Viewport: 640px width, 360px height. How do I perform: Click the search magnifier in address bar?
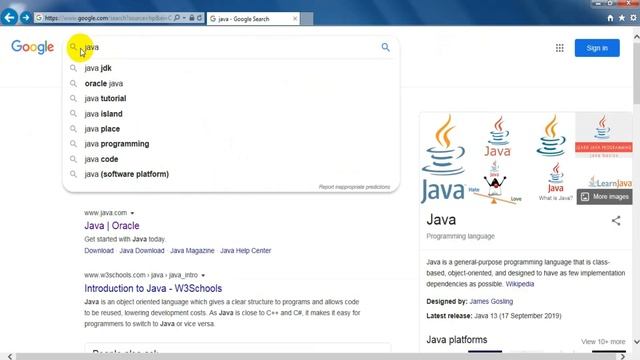[x=177, y=18]
